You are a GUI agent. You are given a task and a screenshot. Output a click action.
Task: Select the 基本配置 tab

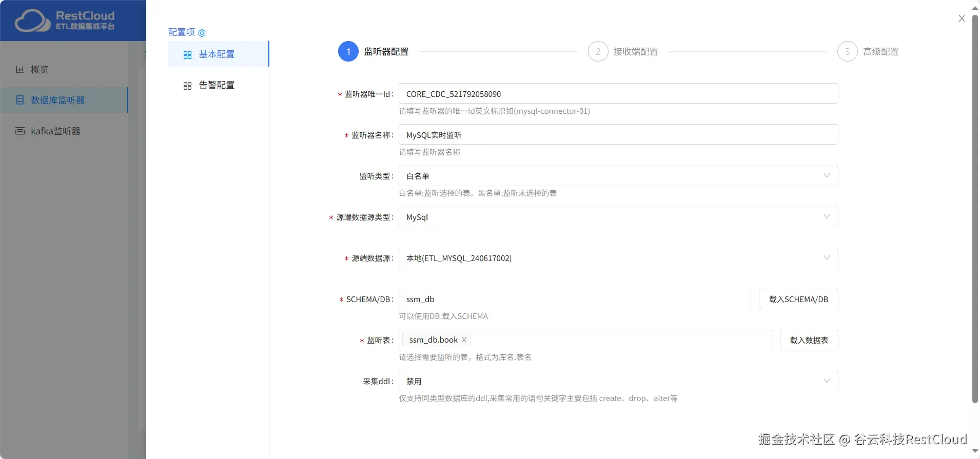pos(218,54)
